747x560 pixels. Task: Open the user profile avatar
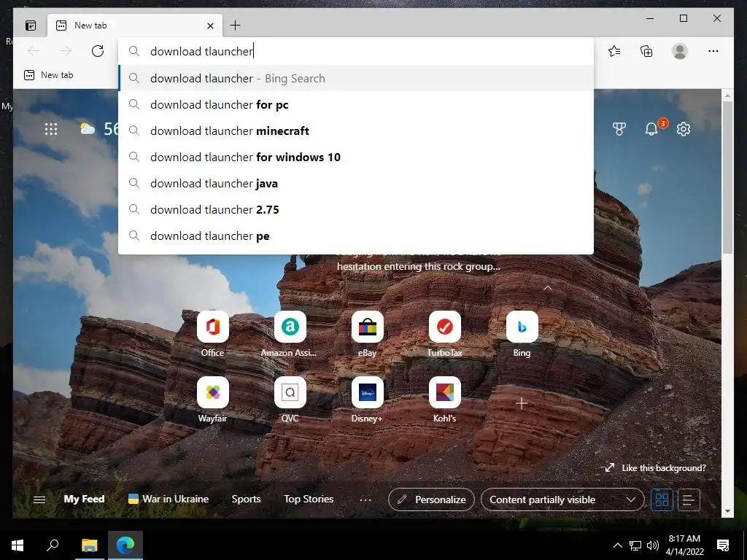[x=679, y=51]
